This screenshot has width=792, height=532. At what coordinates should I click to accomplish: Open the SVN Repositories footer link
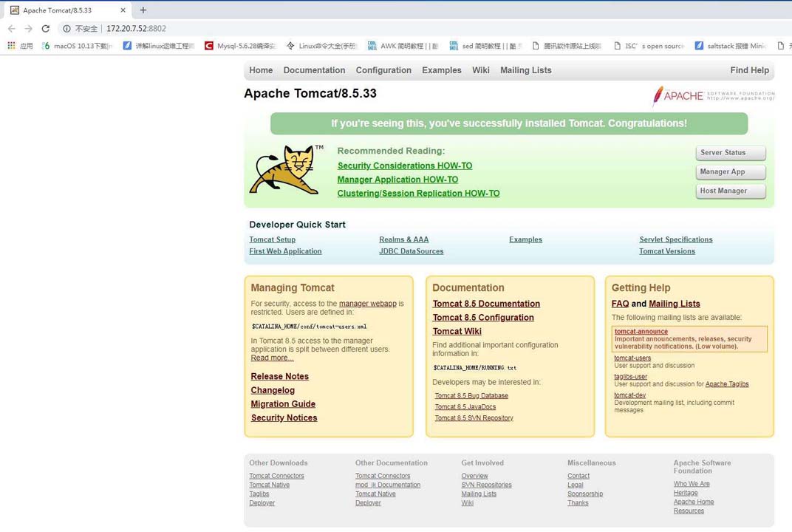[x=486, y=485]
